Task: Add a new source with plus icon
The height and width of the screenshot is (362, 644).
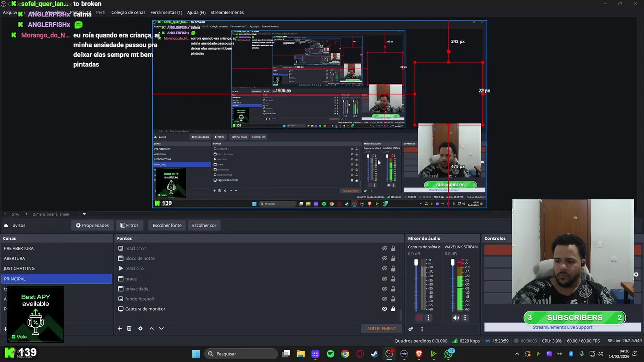Action: tap(120, 328)
